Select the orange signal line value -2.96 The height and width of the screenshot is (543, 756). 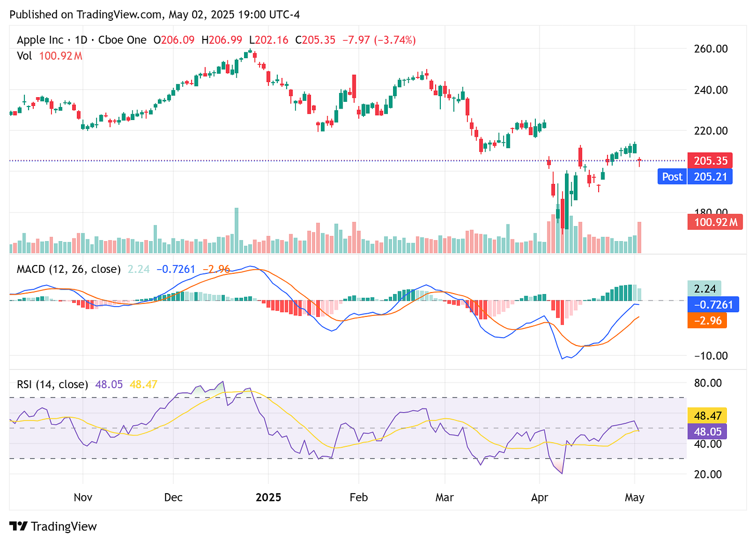pyautogui.click(x=707, y=321)
